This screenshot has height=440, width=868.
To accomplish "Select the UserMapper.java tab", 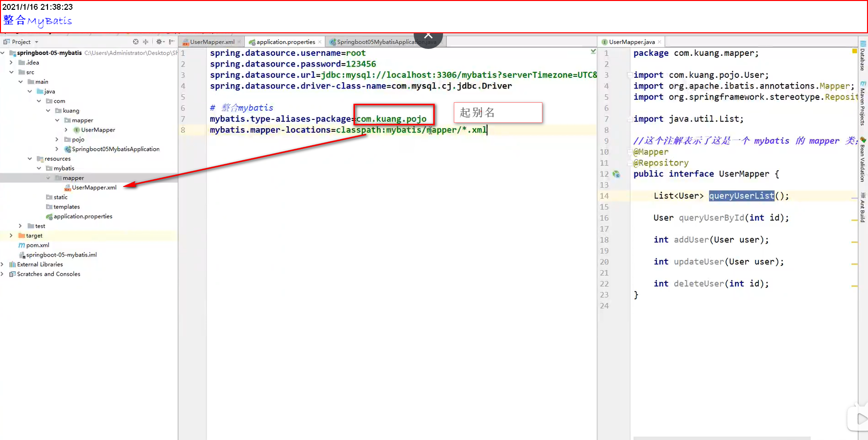I will [x=632, y=42].
